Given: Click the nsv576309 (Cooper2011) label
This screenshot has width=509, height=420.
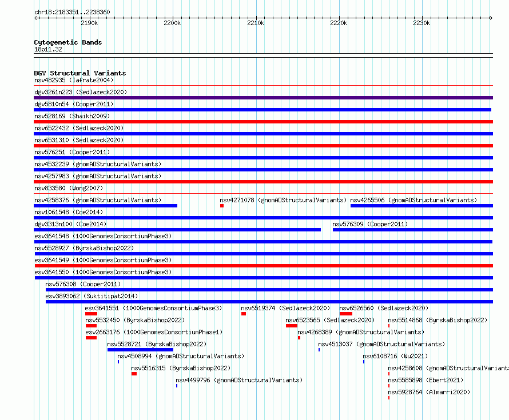Looking at the screenshot, I should 370,224.
